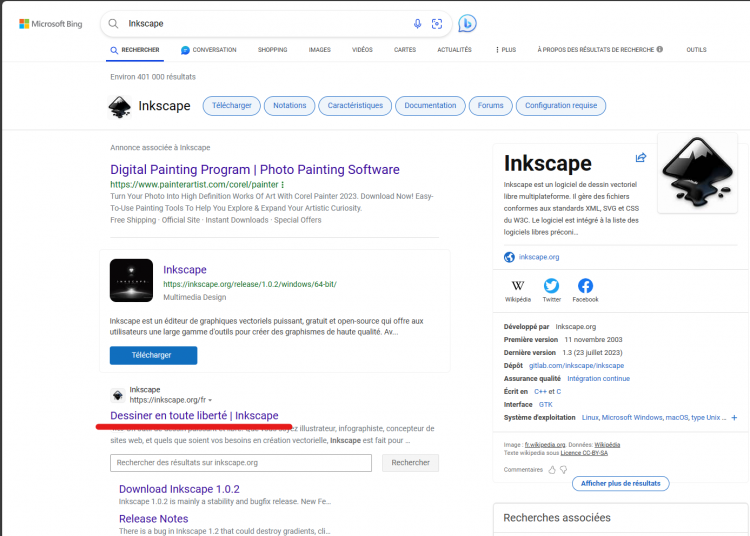Open the Twitter icon link
Viewport: 750px width, 536px height.
pyautogui.click(x=551, y=287)
